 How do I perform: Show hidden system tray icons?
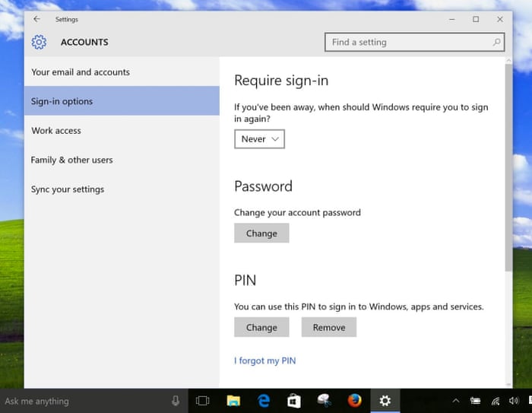coord(456,401)
